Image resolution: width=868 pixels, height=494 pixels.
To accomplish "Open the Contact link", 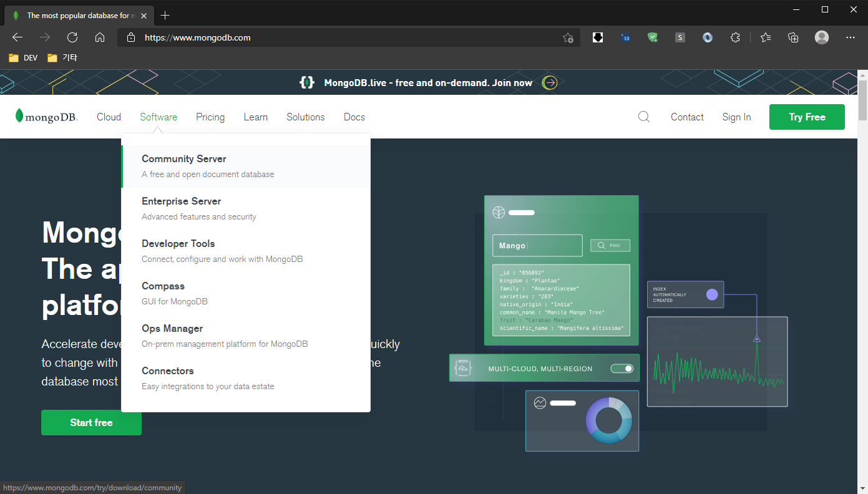I will [x=687, y=117].
